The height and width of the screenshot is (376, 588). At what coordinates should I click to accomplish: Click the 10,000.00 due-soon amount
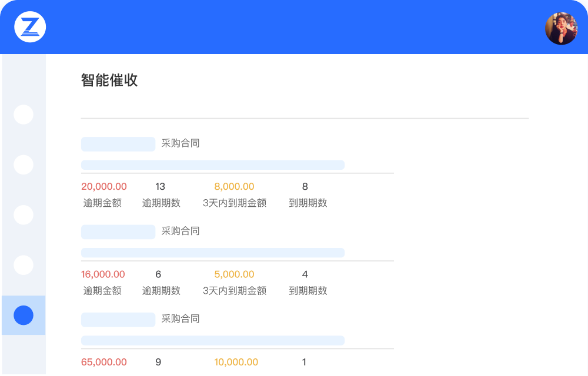pos(236,362)
